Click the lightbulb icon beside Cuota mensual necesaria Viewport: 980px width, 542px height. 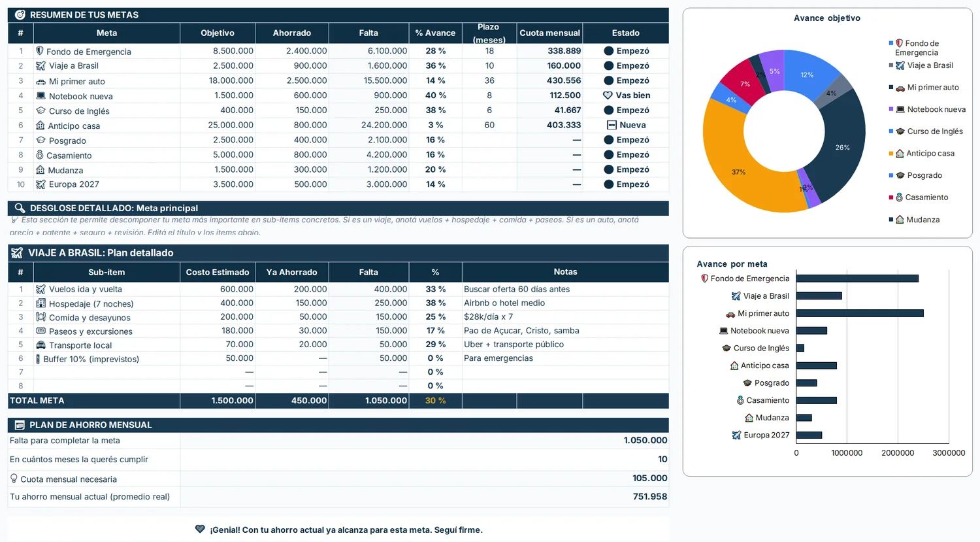click(14, 479)
